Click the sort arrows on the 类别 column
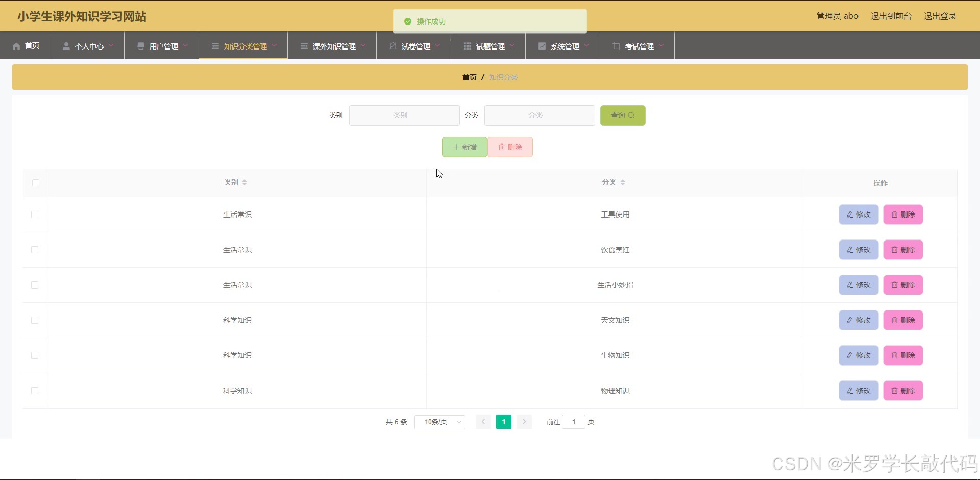 point(244,182)
